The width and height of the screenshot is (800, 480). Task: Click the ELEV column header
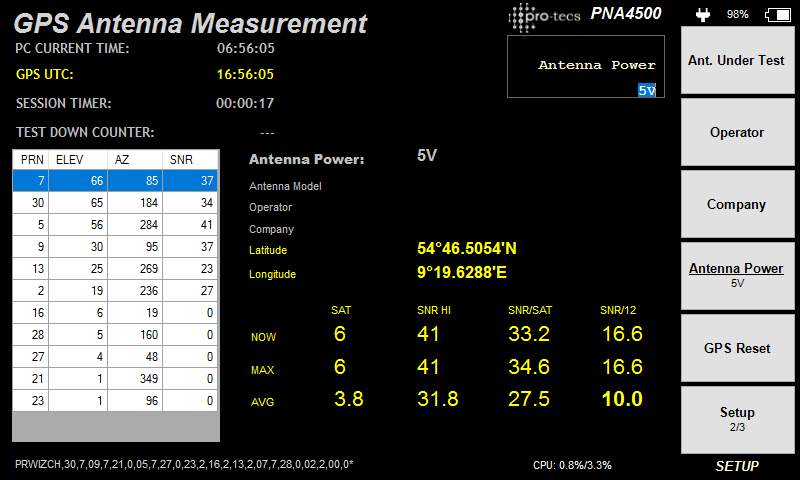click(x=78, y=159)
